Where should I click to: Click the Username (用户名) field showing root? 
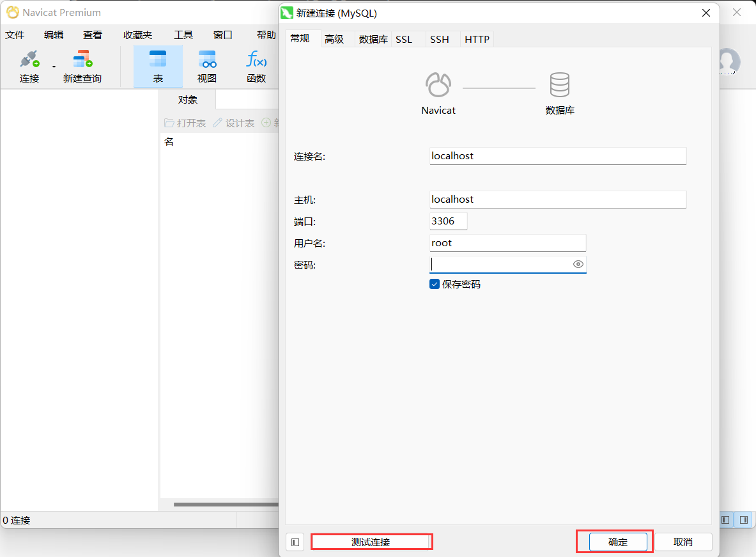tap(507, 243)
